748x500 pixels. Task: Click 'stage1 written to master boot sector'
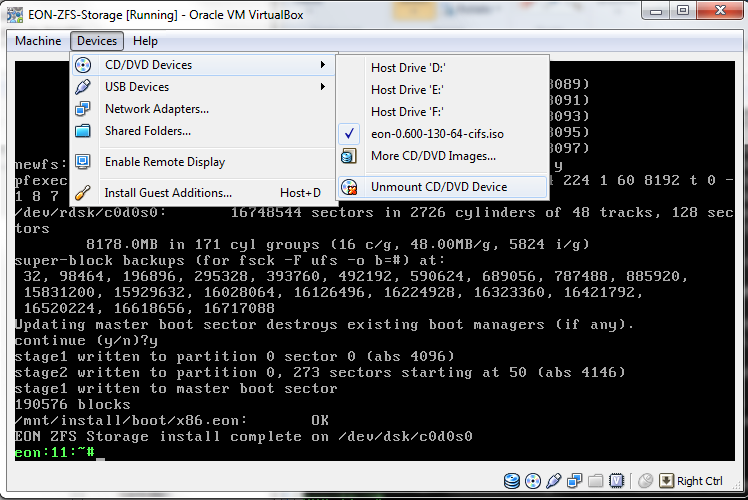coord(176,388)
